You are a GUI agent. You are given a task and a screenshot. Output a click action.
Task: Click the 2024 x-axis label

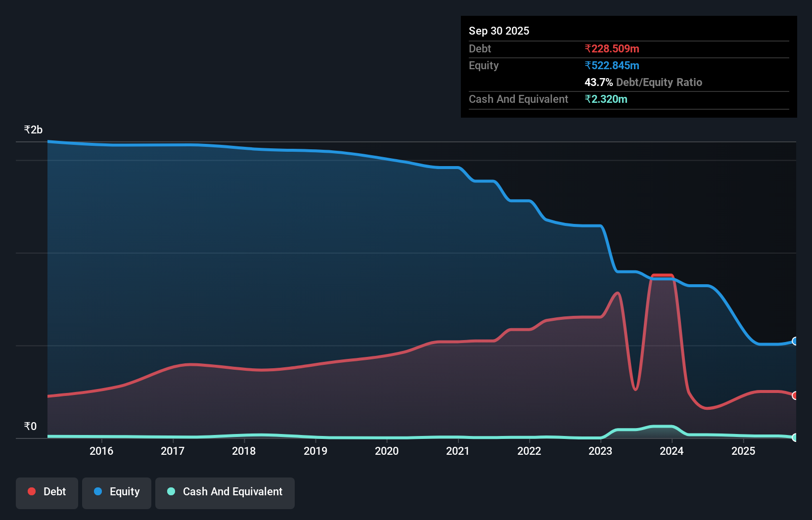click(x=672, y=451)
